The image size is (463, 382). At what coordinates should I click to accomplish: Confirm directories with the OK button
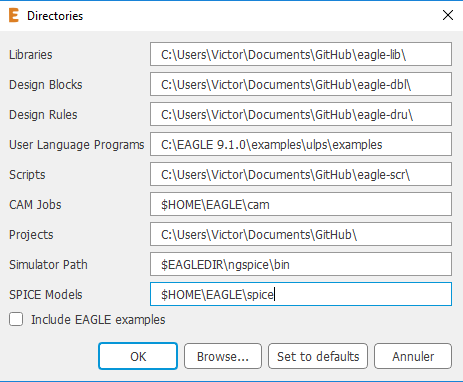(138, 356)
